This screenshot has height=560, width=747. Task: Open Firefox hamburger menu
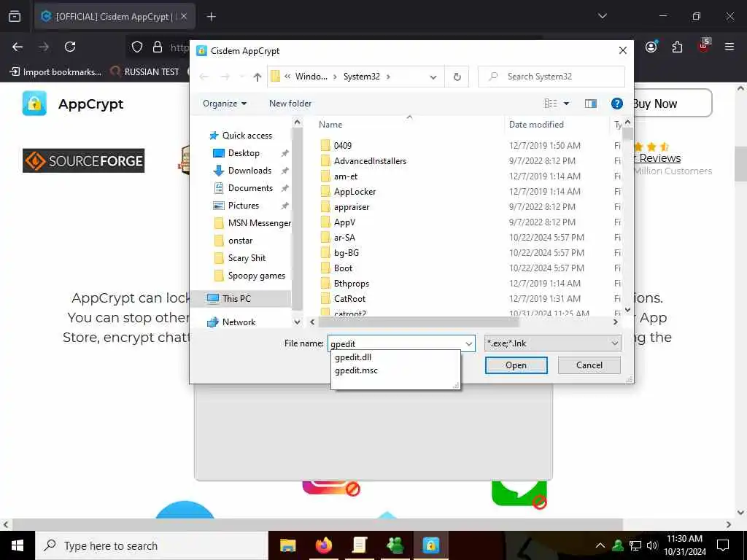pos(729,47)
